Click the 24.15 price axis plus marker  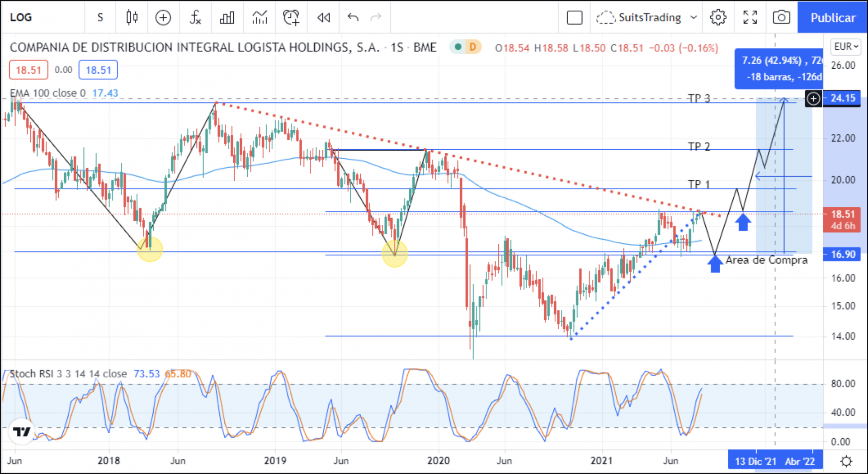pos(813,98)
